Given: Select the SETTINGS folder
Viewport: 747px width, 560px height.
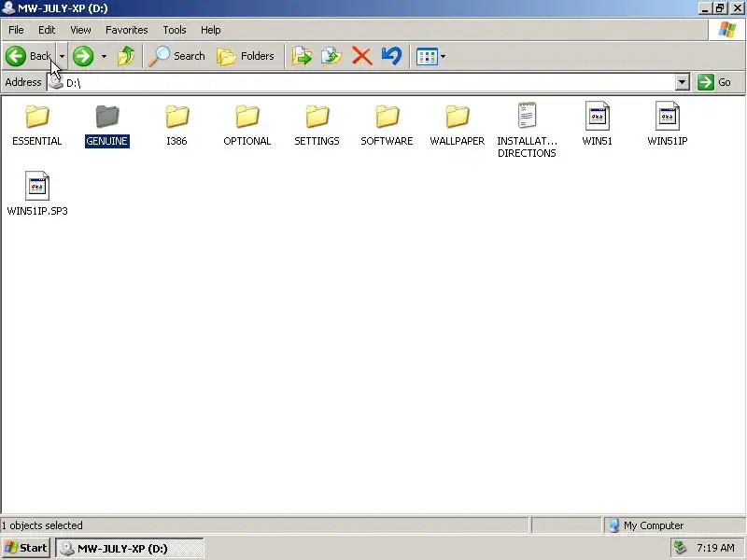Looking at the screenshot, I should click(x=317, y=125).
